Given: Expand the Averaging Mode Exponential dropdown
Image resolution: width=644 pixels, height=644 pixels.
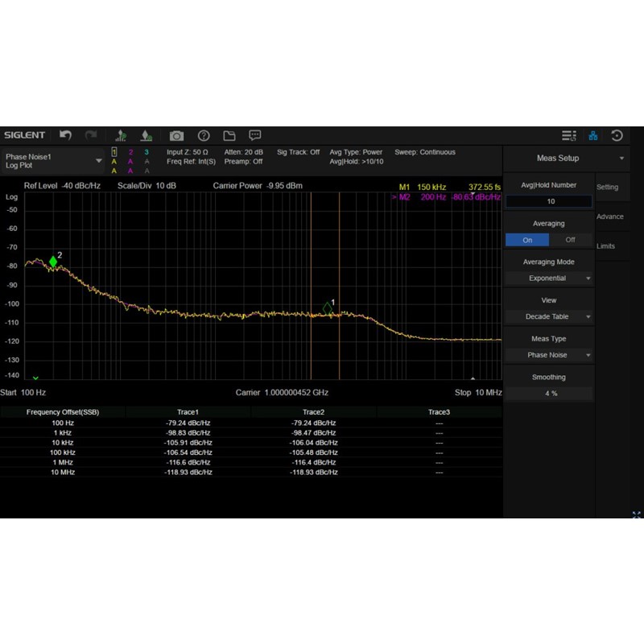Looking at the screenshot, I should [x=549, y=279].
